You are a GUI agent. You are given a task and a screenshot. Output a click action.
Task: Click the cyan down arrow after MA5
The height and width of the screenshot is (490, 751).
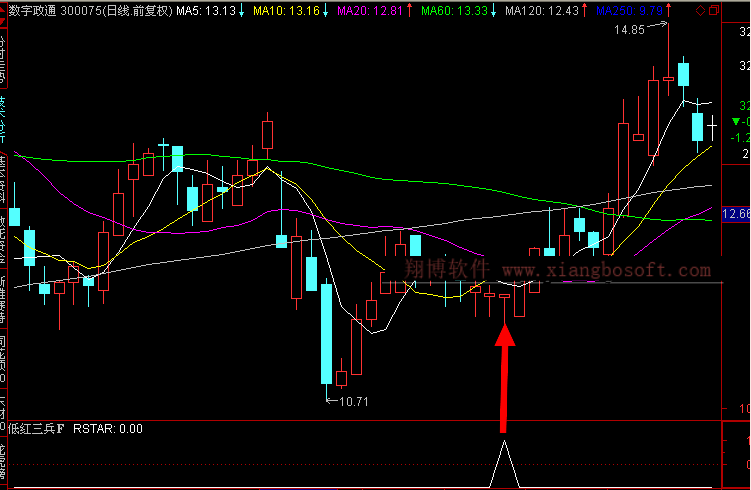(x=242, y=11)
